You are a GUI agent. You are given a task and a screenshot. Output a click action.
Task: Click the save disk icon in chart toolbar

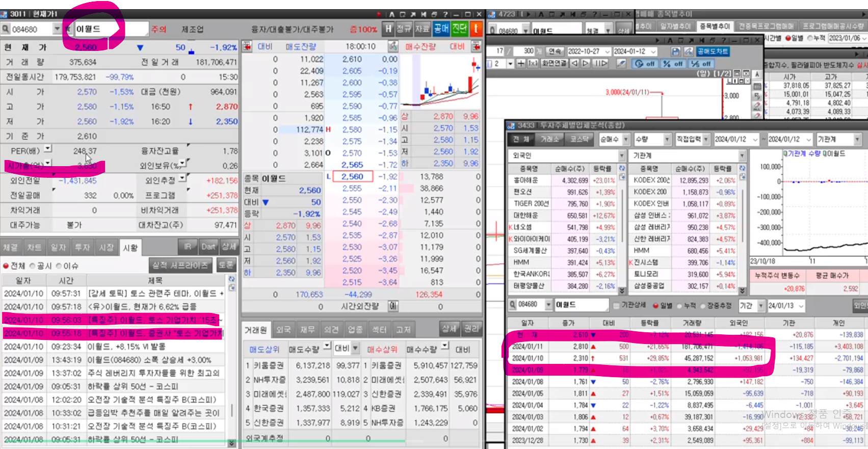click(676, 51)
